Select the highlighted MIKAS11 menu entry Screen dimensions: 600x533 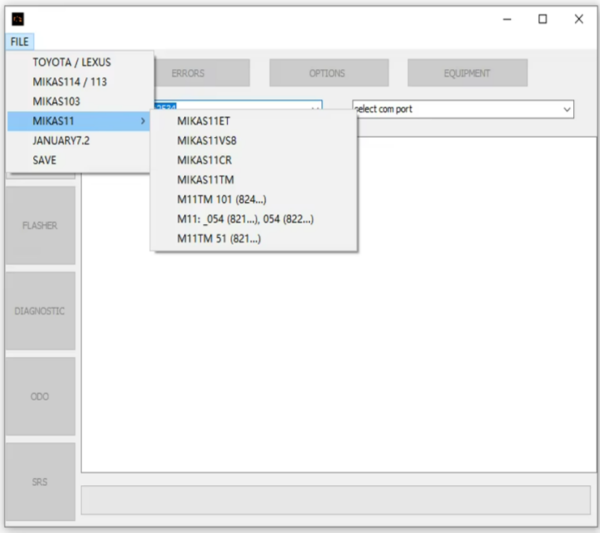pyautogui.click(x=79, y=121)
